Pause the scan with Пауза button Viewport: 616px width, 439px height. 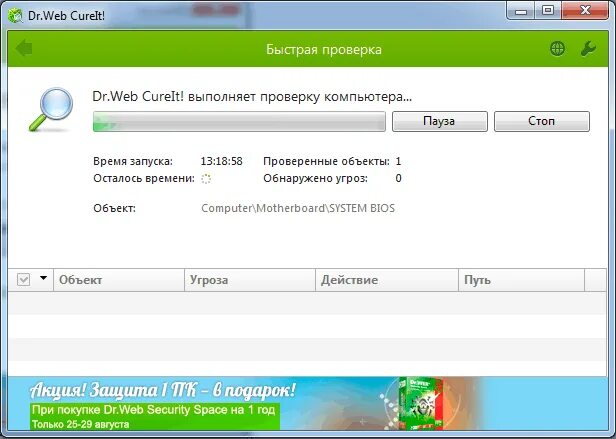[439, 121]
